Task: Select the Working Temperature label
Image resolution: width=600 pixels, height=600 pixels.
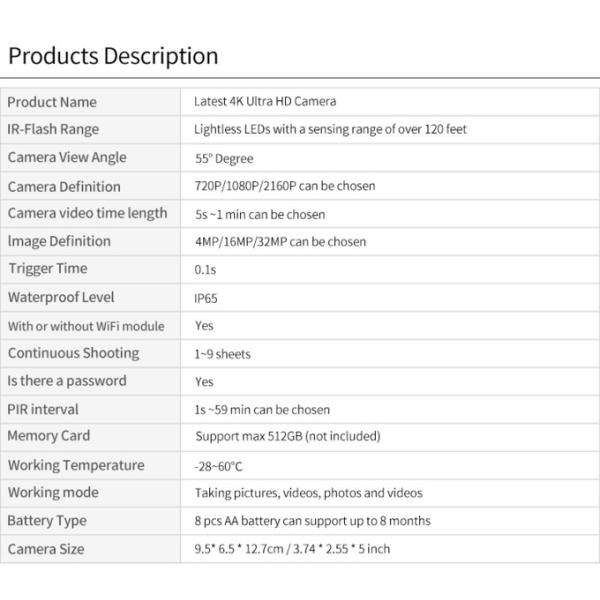Action: coord(76,465)
